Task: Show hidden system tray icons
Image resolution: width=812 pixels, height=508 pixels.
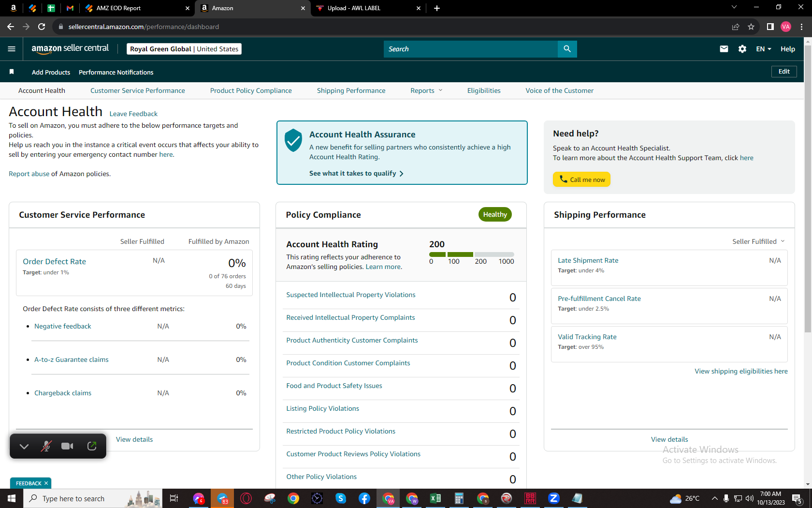Action: [x=714, y=498]
